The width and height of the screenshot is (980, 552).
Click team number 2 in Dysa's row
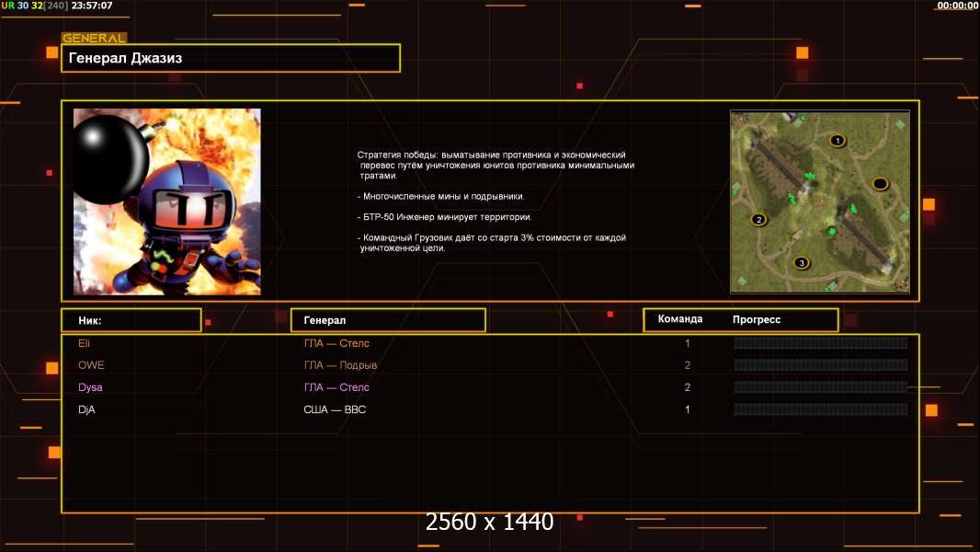click(688, 387)
